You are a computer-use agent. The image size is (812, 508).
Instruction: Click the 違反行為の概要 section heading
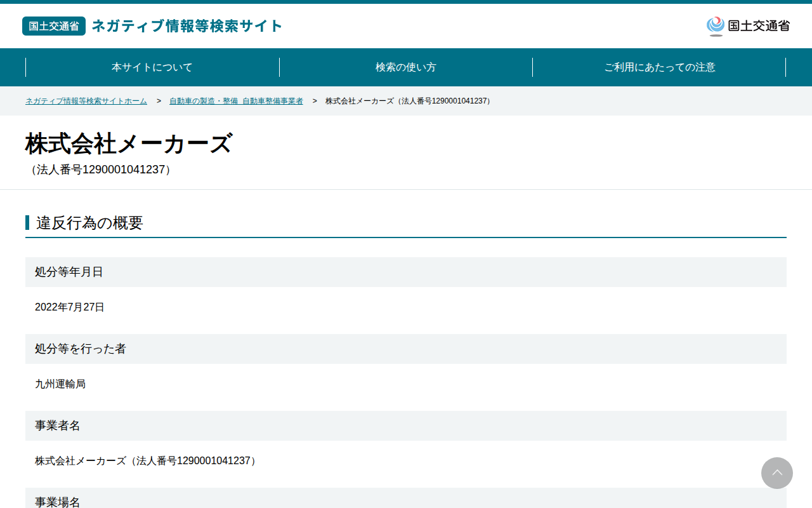pos(89,223)
